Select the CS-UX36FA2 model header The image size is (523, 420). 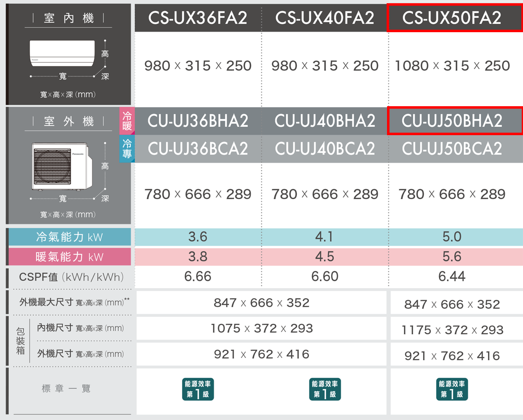click(x=198, y=18)
